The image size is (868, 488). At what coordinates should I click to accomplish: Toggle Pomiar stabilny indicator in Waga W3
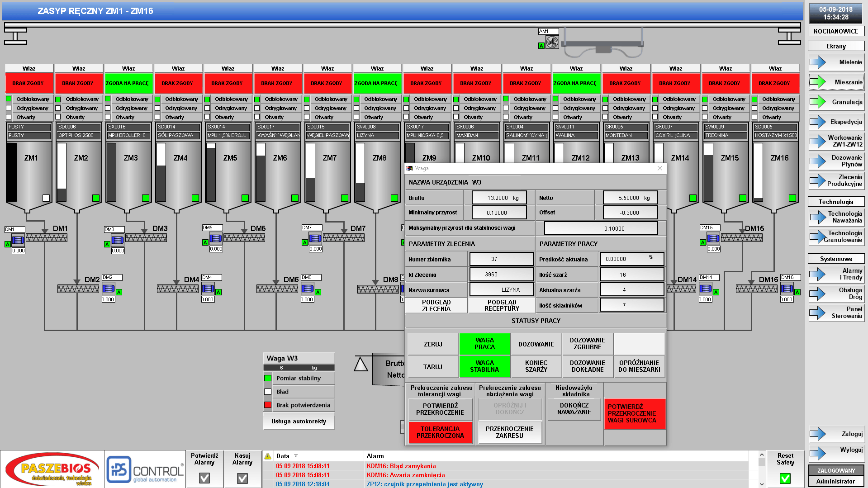(x=268, y=378)
